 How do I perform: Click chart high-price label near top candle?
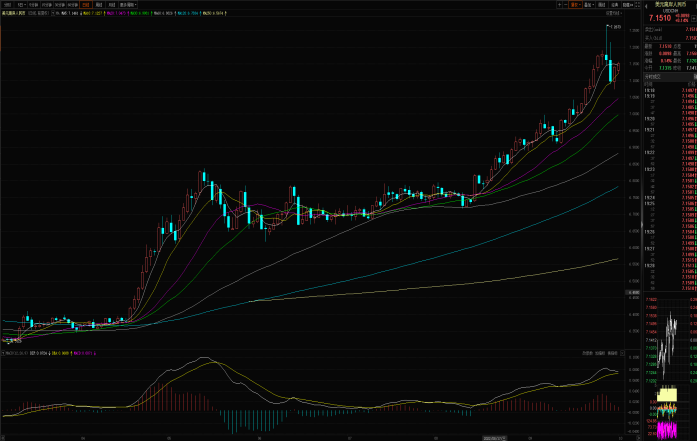pos(616,27)
